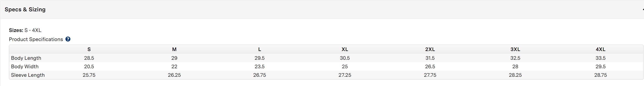
Task: Select the Sleeve Length row label
Action: pos(28,75)
